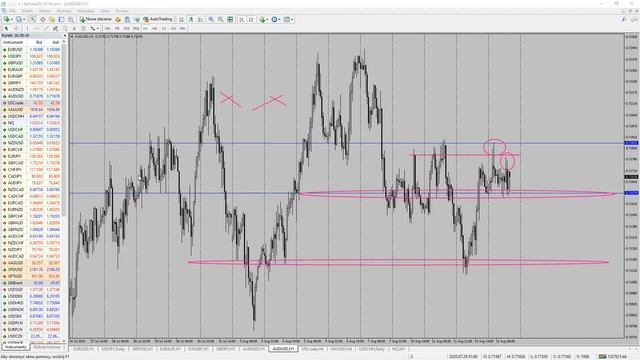Close the Market Watch panel
The width and height of the screenshot is (640, 360).
tap(65, 36)
